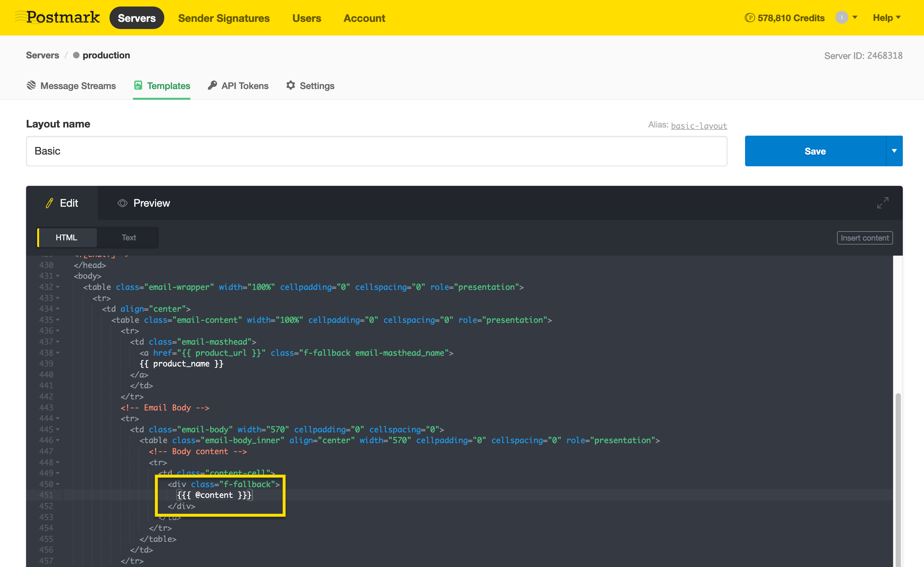Screen dimensions: 924x567
Task: Click the user avatar circle
Action: (842, 17)
